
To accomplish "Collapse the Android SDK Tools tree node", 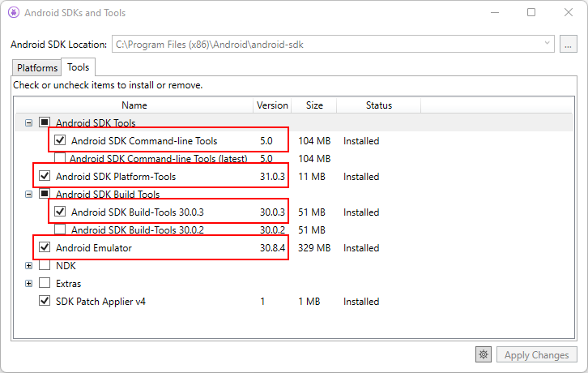I will click(28, 122).
